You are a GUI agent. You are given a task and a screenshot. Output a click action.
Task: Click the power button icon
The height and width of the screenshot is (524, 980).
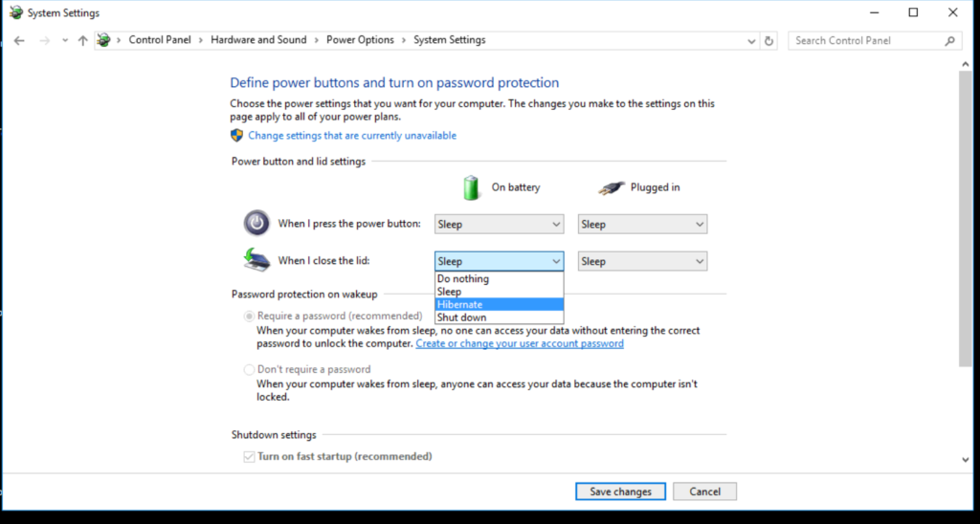click(x=256, y=223)
